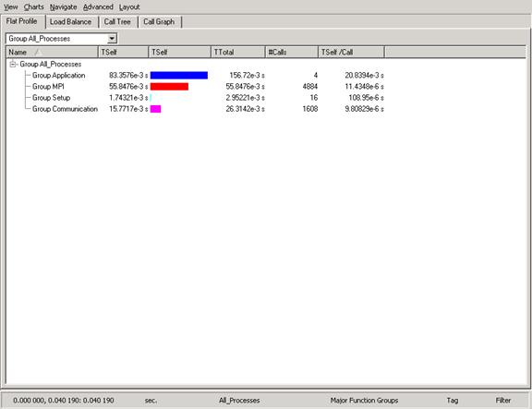Switch to the Call Tree tab

pos(117,22)
